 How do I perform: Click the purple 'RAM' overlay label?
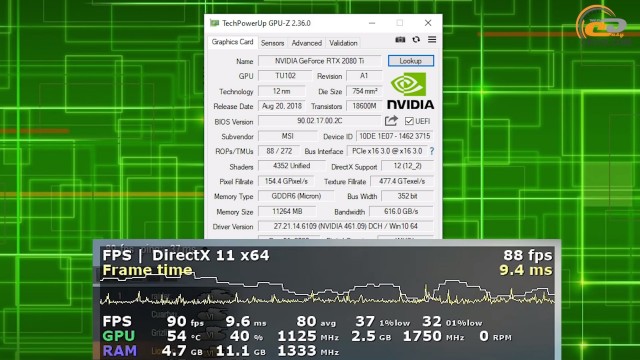(x=120, y=351)
